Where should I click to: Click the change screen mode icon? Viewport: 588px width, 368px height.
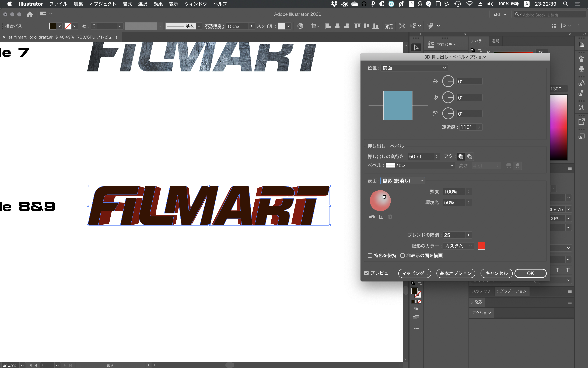(416, 317)
